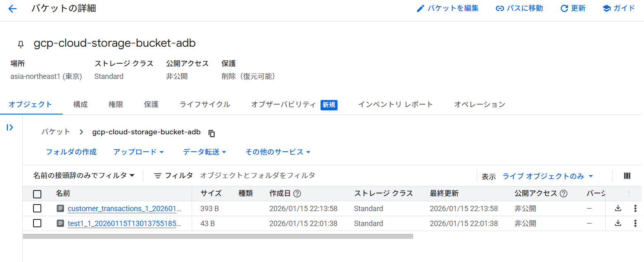
Task: Open column display options icon
Action: (x=627, y=176)
